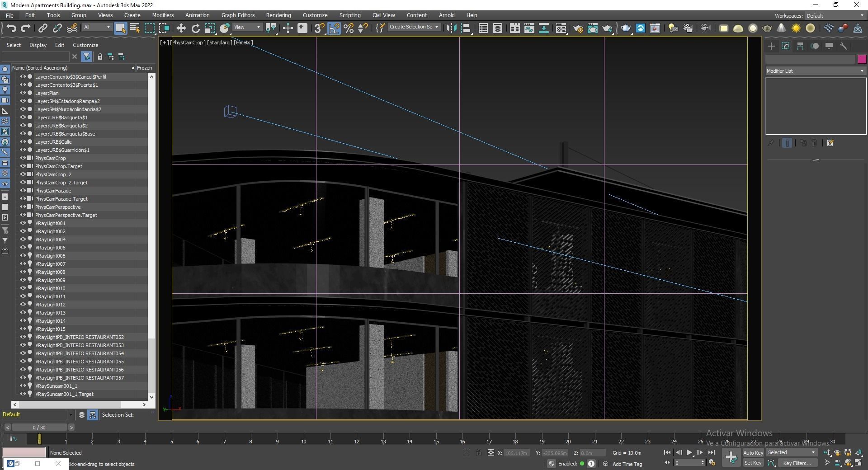Switch to Utilities wrench icon
Image resolution: width=868 pixels, height=470 pixels.
[844, 46]
